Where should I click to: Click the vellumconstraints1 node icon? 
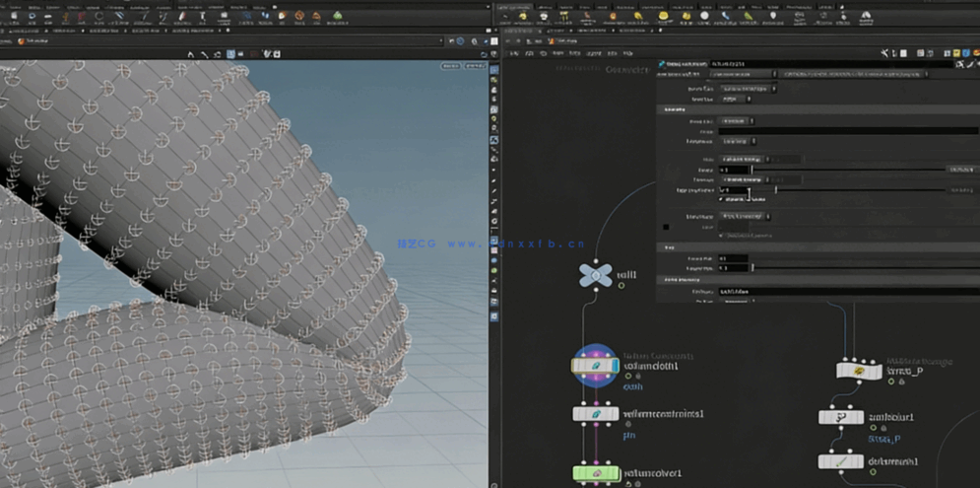(595, 415)
